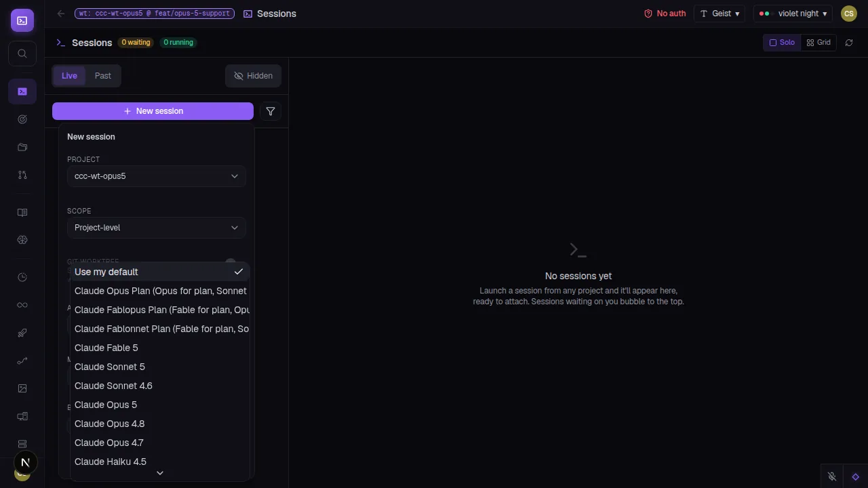Select Use my default option
The image size is (868, 488).
point(160,272)
